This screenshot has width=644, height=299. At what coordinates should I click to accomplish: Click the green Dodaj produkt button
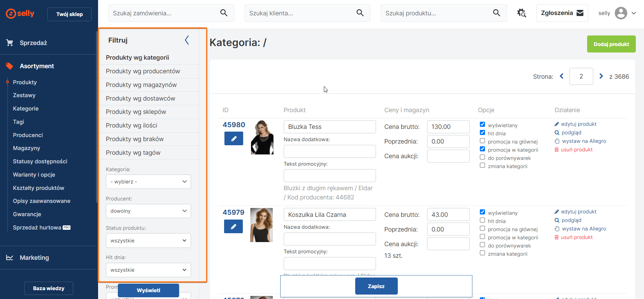[x=611, y=44]
